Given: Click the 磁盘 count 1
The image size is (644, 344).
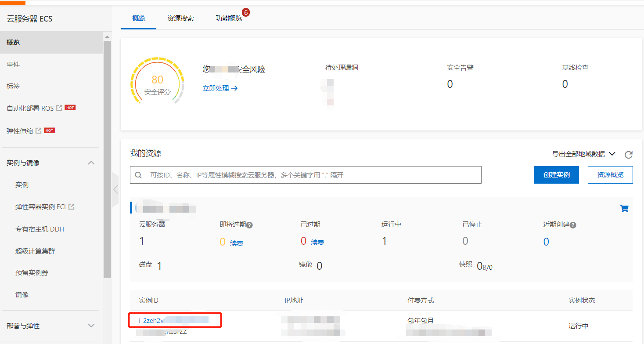Looking at the screenshot, I should point(159,266).
